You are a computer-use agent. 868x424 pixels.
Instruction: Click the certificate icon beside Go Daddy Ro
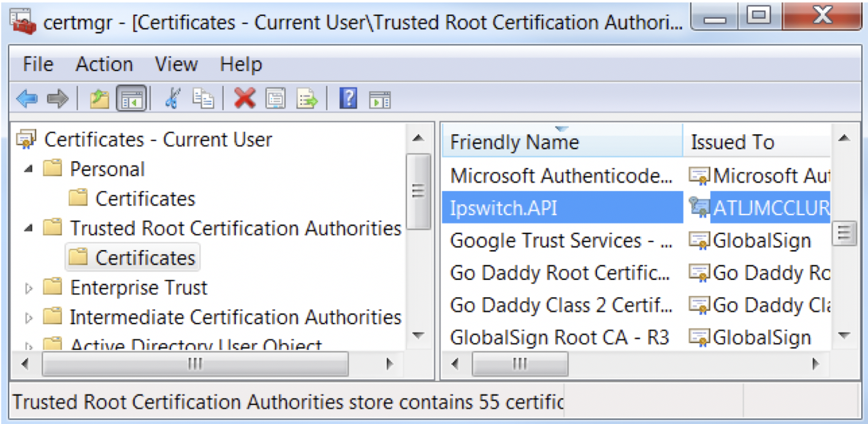pos(699,273)
